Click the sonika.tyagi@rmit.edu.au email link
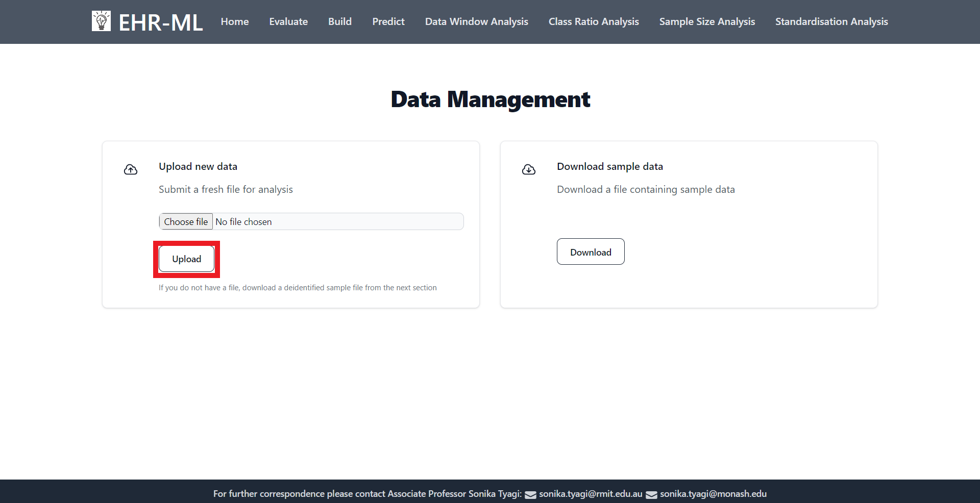980x503 pixels. pyautogui.click(x=591, y=494)
